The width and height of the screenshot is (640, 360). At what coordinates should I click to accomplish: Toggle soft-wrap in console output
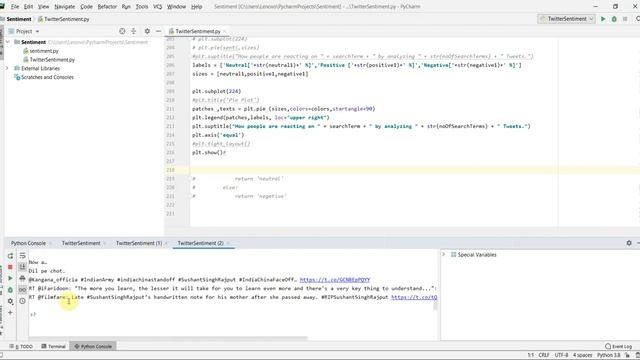(22, 256)
